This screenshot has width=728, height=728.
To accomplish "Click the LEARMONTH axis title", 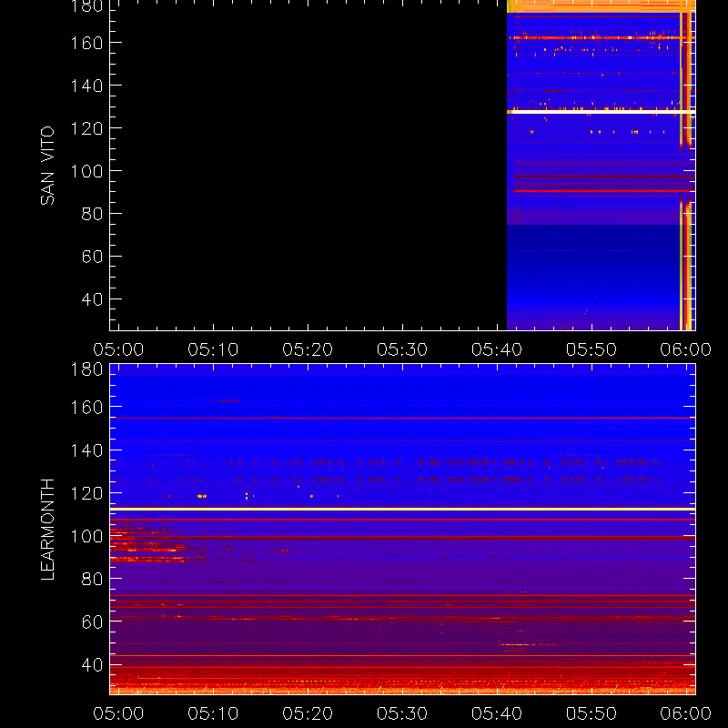I will [47, 530].
